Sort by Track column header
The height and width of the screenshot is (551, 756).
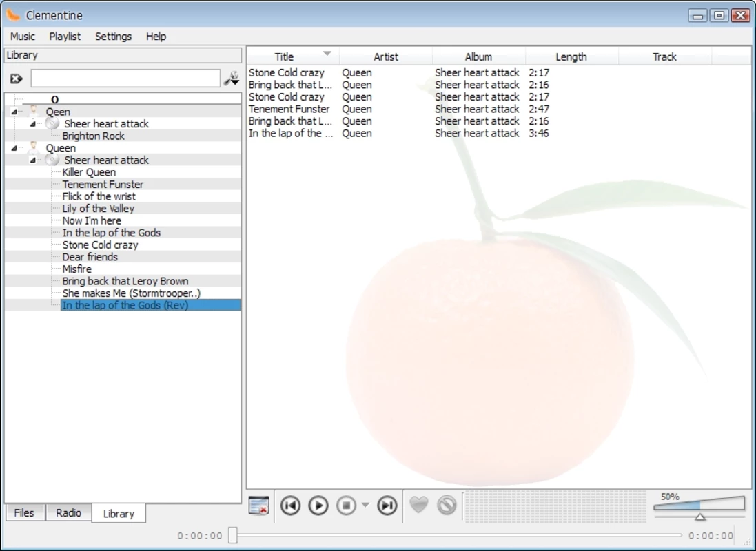[x=664, y=56]
